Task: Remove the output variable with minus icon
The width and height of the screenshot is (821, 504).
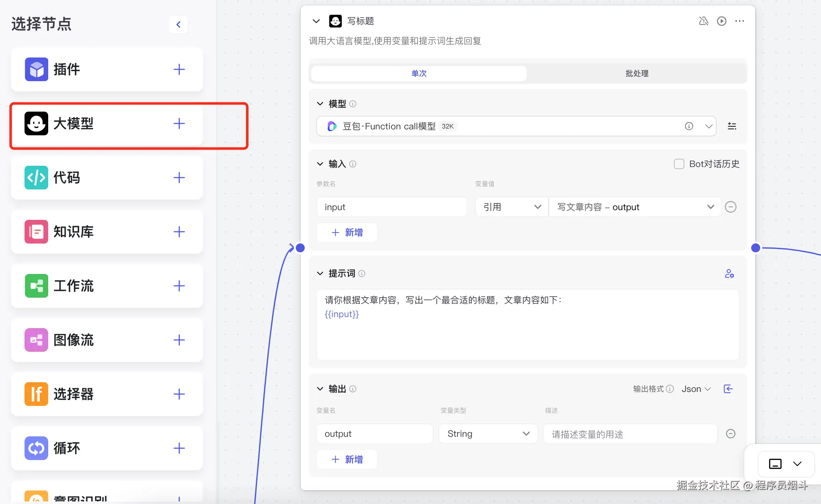Action: pyautogui.click(x=731, y=433)
